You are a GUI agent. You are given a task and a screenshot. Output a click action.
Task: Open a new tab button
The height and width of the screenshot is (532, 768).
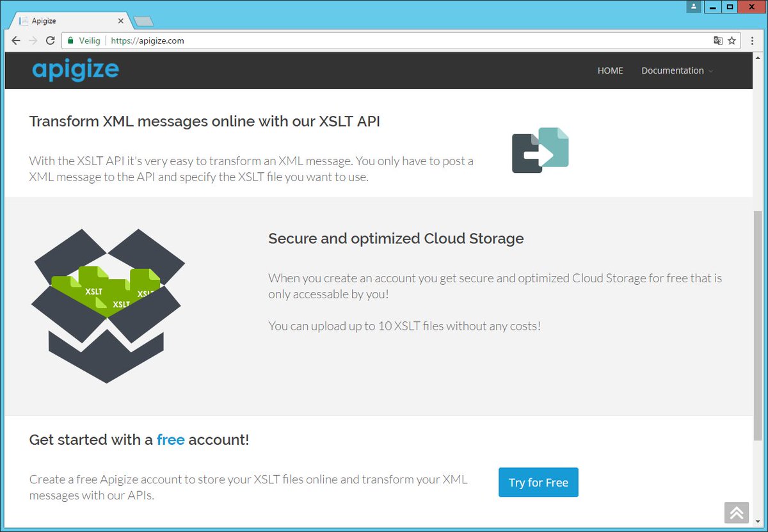[143, 21]
